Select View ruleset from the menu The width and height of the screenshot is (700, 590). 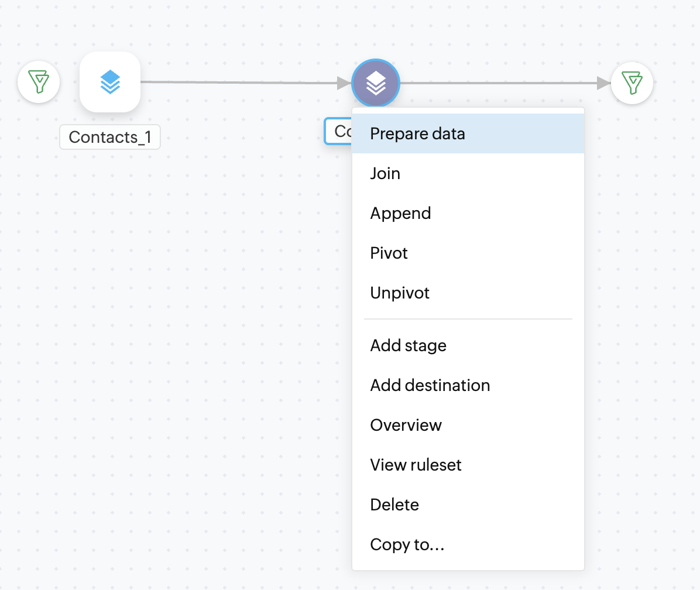416,465
